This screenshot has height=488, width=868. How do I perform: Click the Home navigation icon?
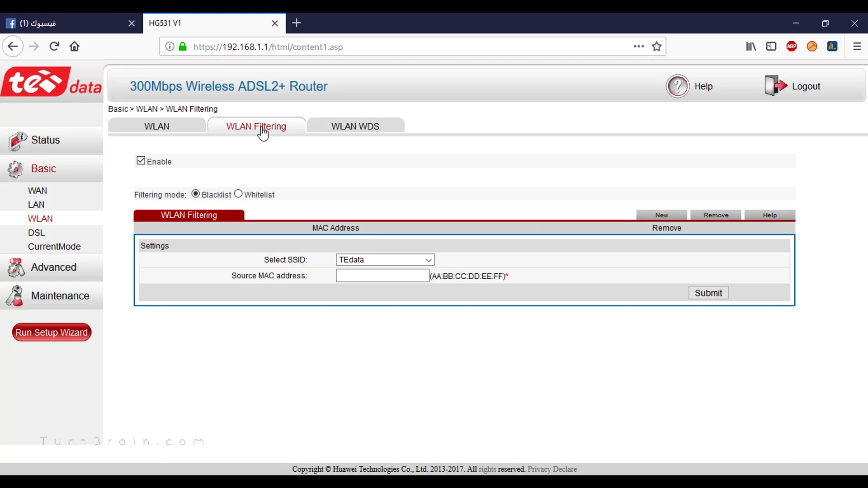pyautogui.click(x=74, y=47)
